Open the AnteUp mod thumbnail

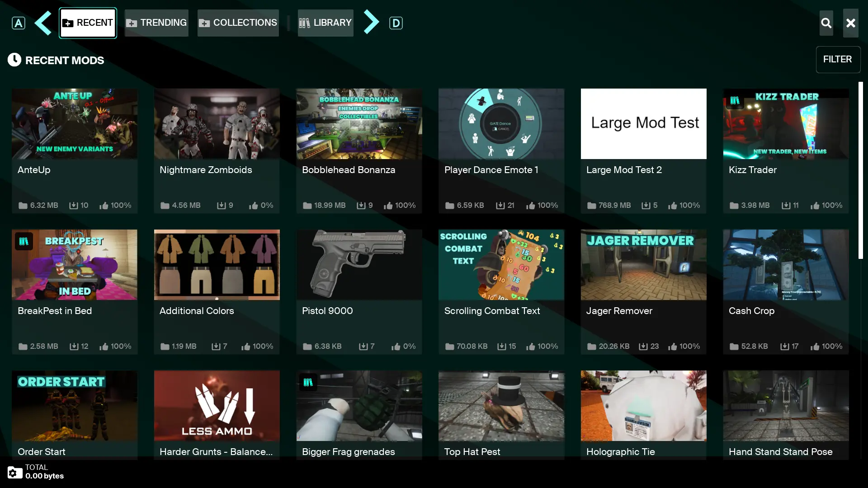click(75, 124)
